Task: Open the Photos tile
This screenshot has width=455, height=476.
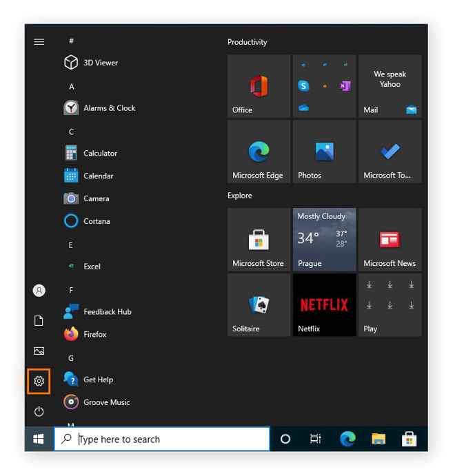Action: coord(325,152)
